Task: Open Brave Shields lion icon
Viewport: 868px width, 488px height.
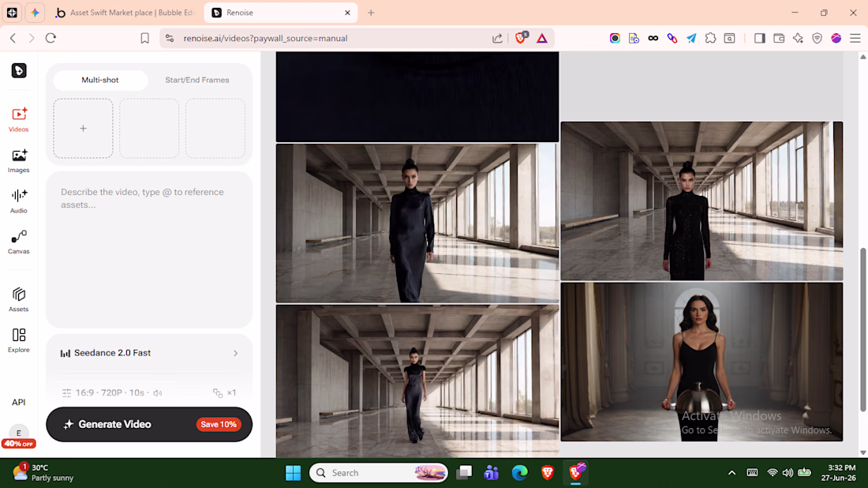Action: 520,38
